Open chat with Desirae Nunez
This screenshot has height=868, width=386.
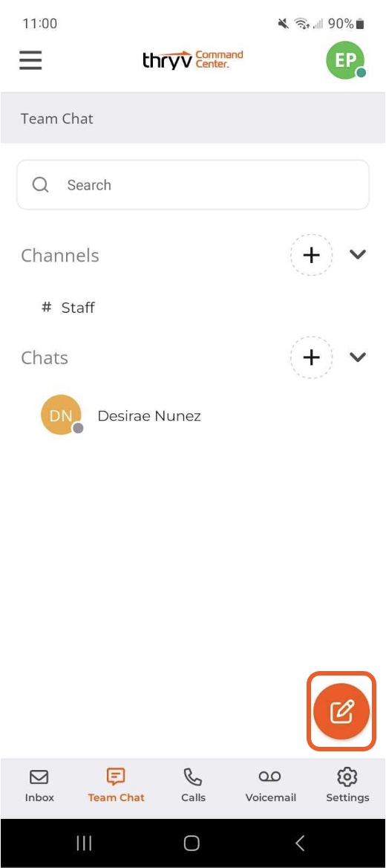(193, 415)
